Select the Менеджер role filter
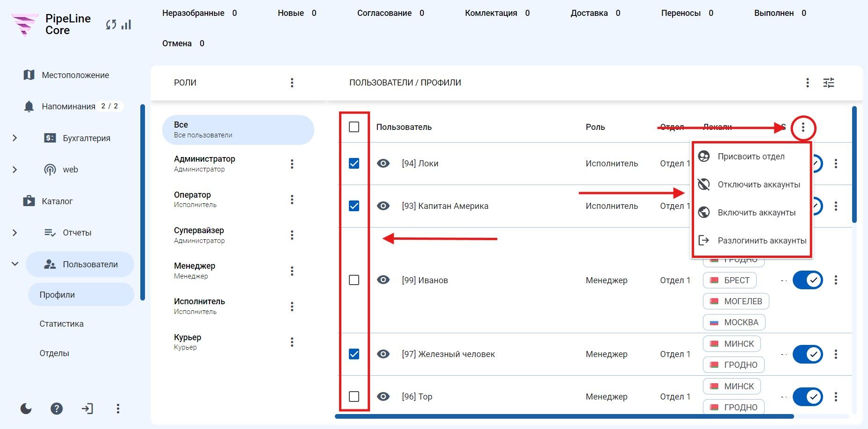 (x=195, y=271)
